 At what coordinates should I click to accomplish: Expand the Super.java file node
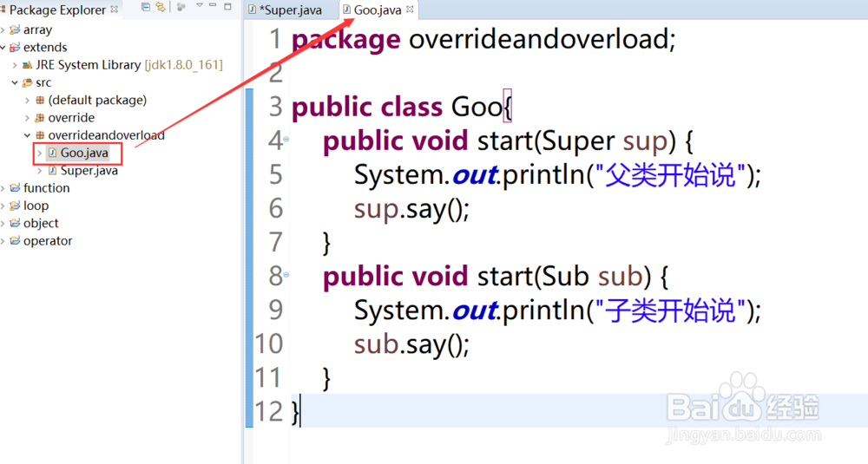click(39, 171)
